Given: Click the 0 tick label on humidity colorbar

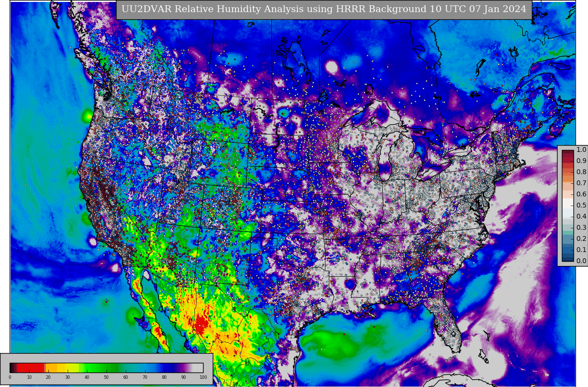Looking at the screenshot, I should pos(10,377).
